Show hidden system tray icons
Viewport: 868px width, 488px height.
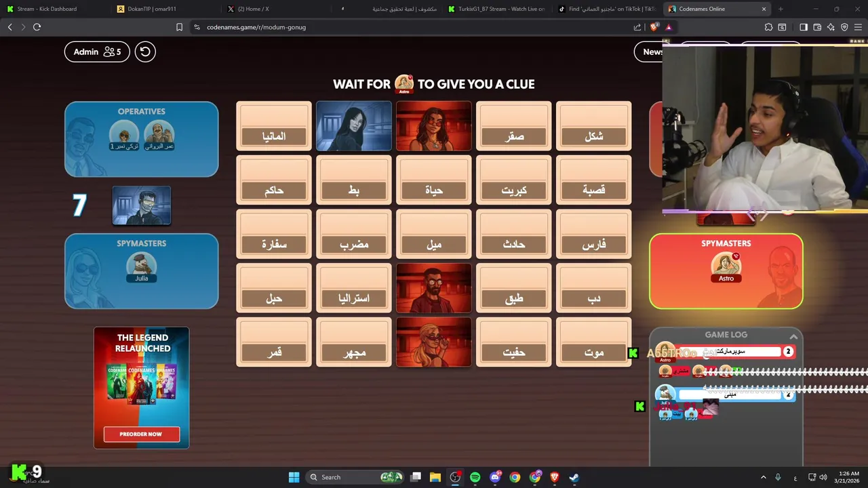(763, 477)
